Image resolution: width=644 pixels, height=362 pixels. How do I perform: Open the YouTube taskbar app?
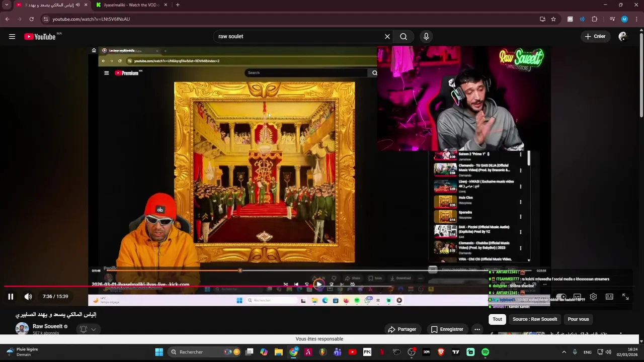(352, 352)
